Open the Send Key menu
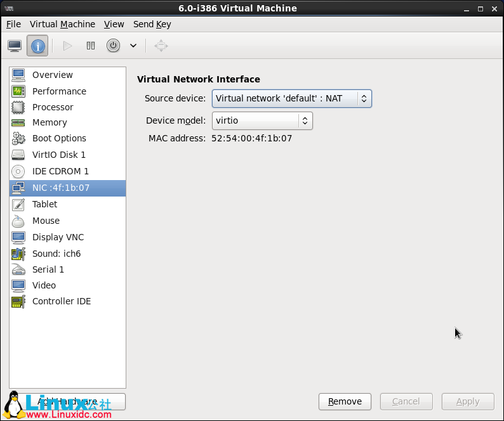This screenshot has height=421, width=504. tap(152, 24)
